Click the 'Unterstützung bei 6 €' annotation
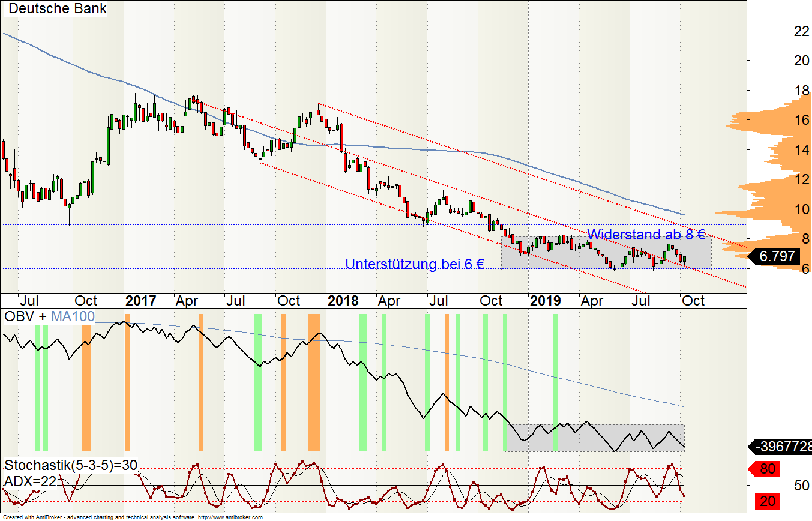Screen dimensions: 812x521 pos(415,264)
